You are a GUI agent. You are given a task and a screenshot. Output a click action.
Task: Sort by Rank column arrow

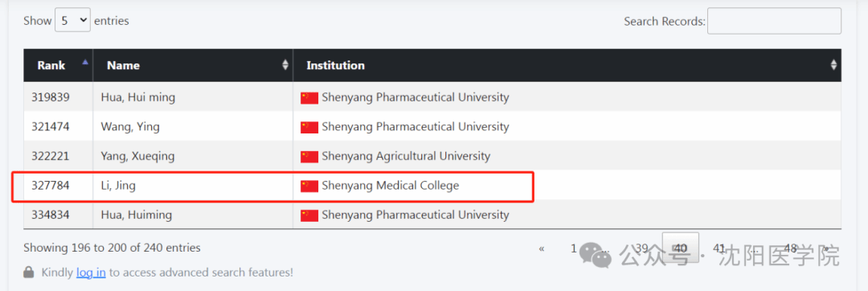tap(84, 63)
